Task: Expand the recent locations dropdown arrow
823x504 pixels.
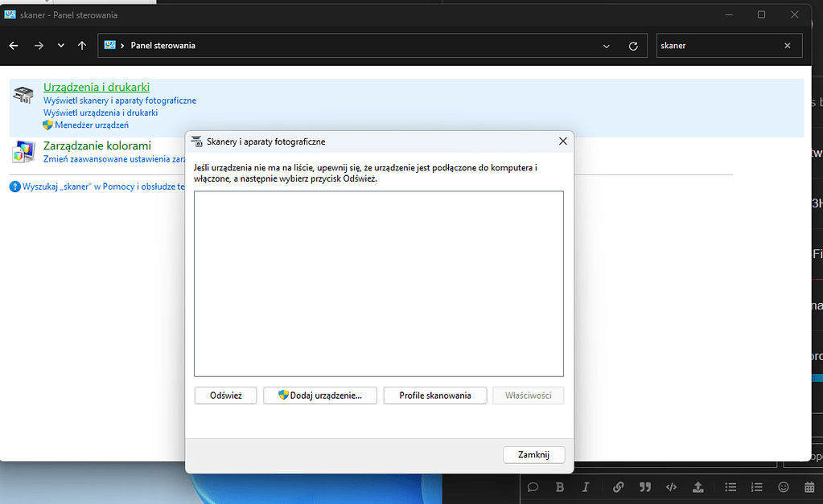Action: tap(61, 46)
